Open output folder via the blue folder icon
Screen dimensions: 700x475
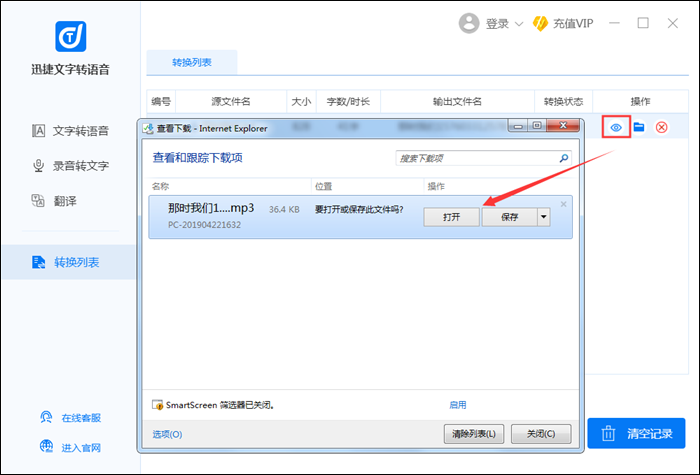click(638, 127)
